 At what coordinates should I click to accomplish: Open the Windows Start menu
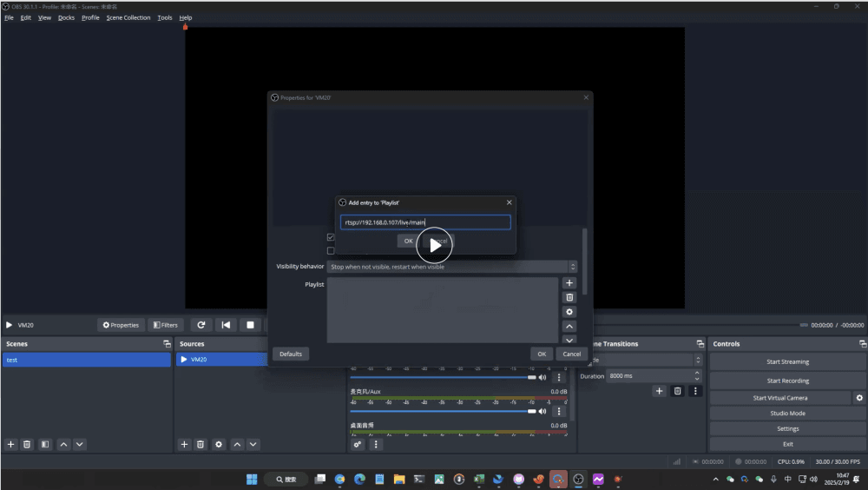252,479
